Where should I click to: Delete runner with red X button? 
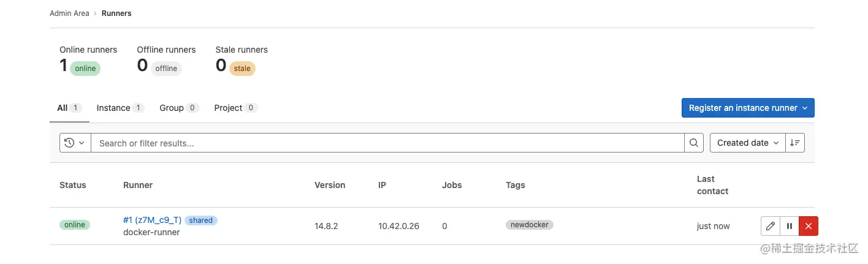coord(809,226)
